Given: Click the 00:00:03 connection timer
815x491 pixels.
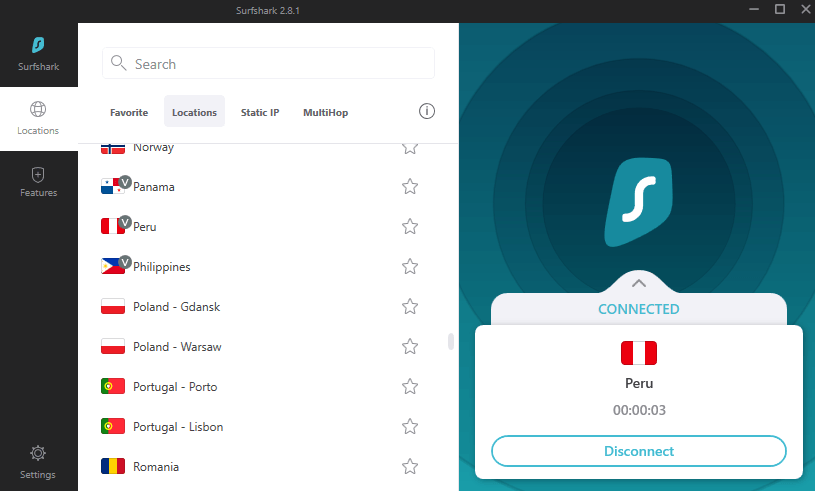Looking at the screenshot, I should [x=639, y=410].
